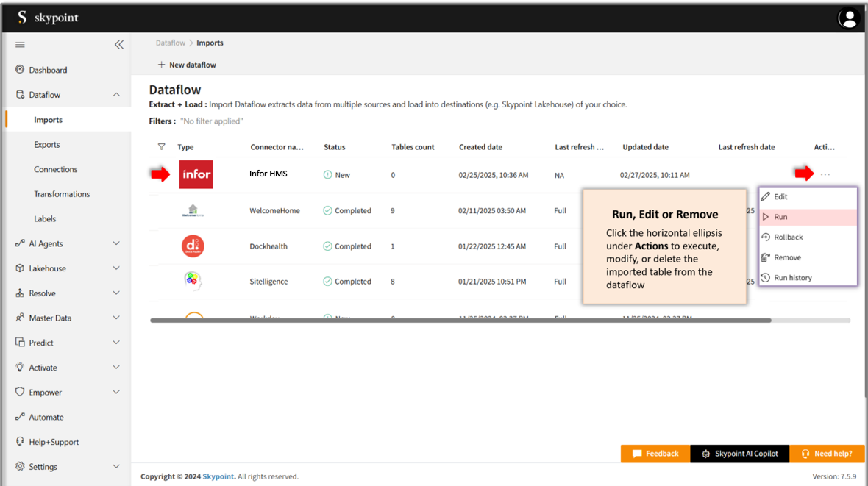Click the Remove icon in menu

click(766, 257)
